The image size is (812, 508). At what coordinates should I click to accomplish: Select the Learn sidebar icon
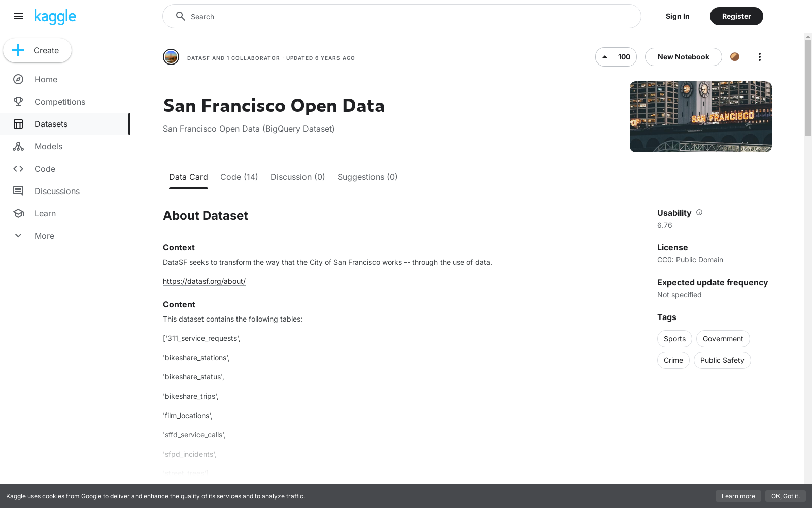(x=18, y=213)
